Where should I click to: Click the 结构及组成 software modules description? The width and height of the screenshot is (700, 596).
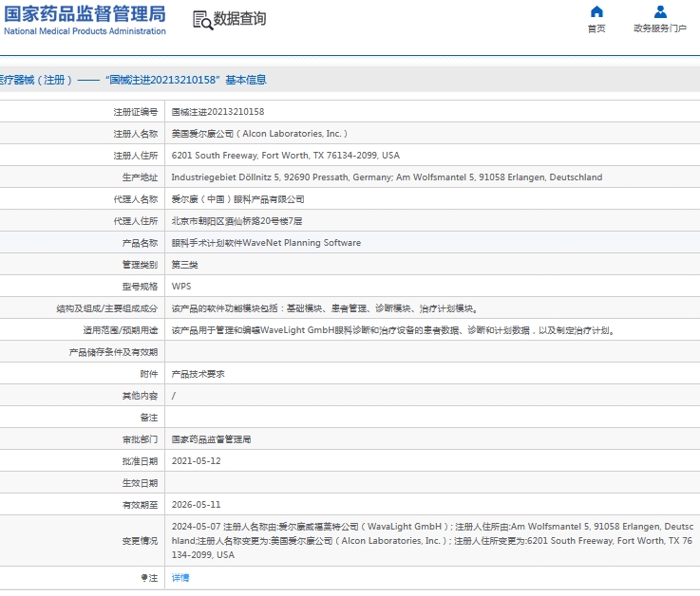point(326,308)
